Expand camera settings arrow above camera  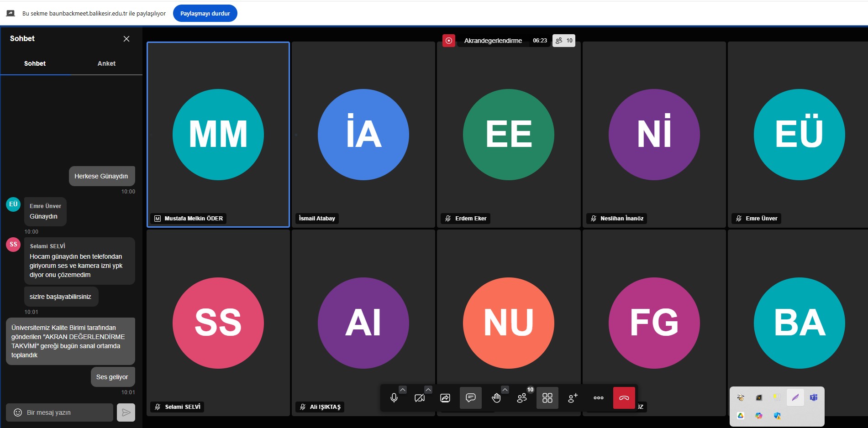(428, 390)
